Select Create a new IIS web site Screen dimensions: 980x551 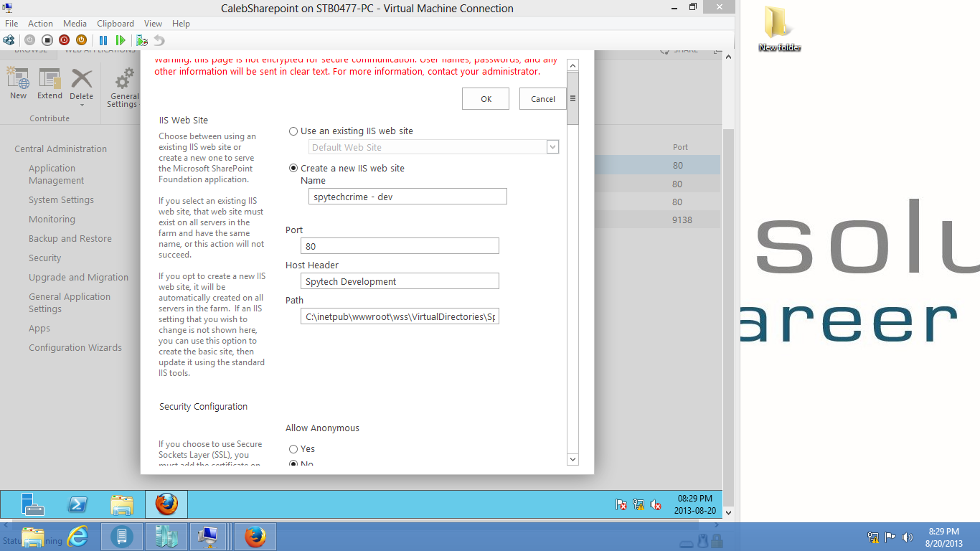293,168
